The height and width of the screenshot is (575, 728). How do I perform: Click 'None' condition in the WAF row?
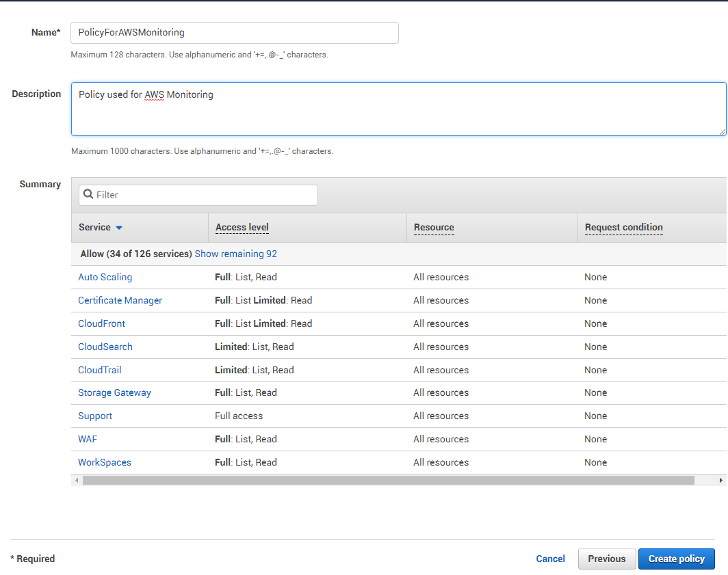[596, 439]
